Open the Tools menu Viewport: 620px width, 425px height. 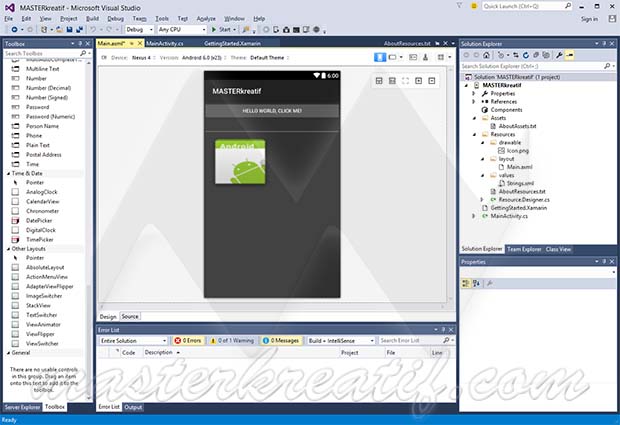click(x=162, y=19)
